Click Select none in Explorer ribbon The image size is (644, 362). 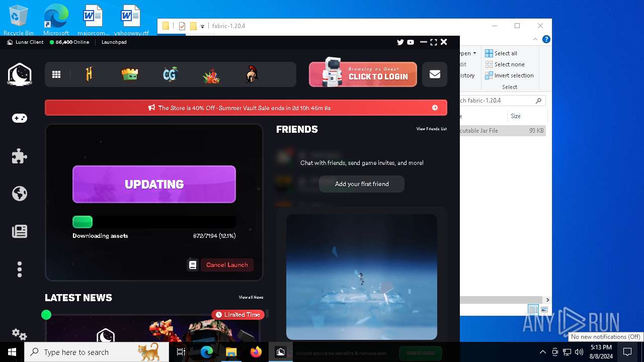505,64
